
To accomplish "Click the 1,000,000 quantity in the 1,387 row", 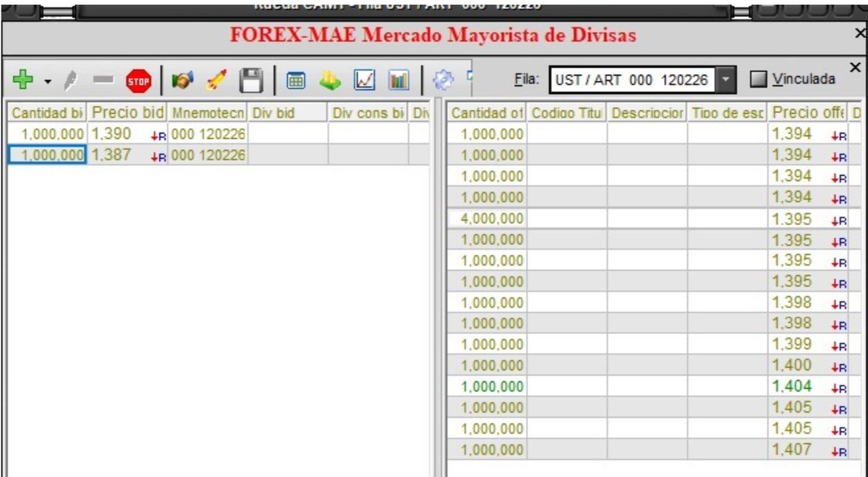I will pyautogui.click(x=48, y=155).
